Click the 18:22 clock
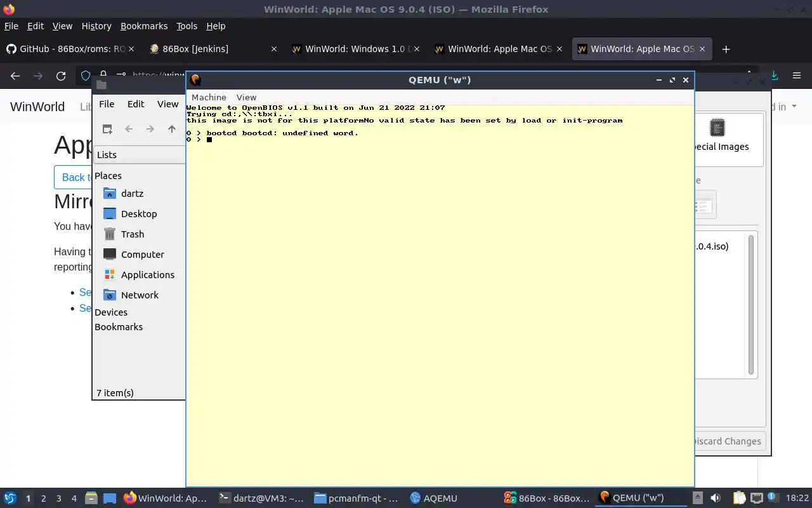The width and height of the screenshot is (812, 508). point(797,498)
